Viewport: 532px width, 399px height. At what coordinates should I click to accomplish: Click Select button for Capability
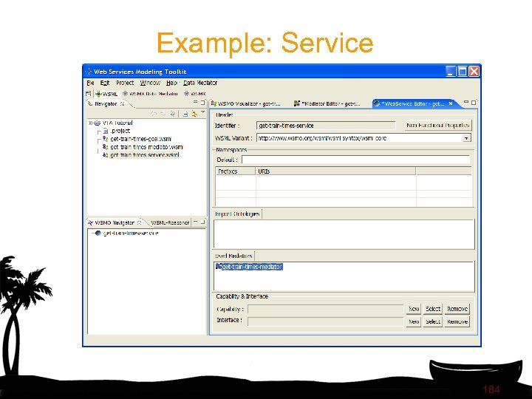tap(433, 309)
